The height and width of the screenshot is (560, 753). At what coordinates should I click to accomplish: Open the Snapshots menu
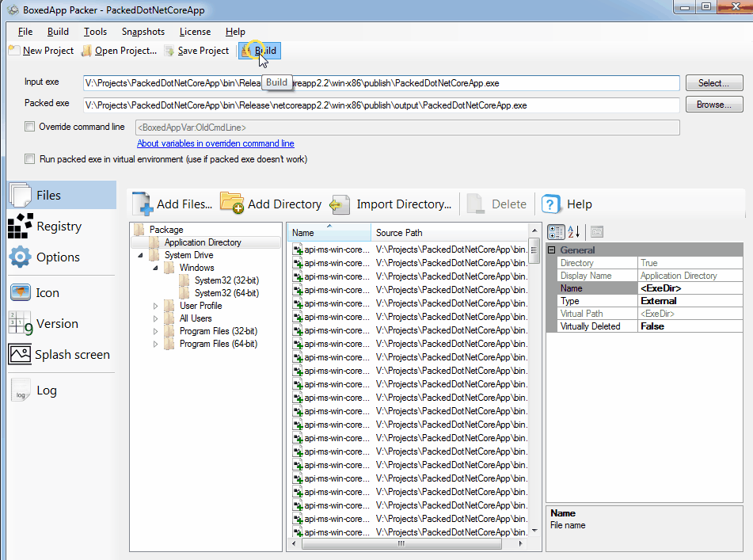coord(143,32)
